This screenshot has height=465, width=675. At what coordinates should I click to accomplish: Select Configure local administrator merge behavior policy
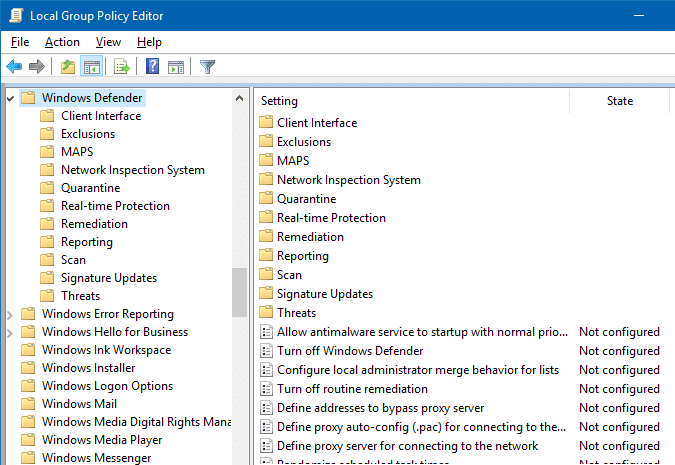point(418,369)
